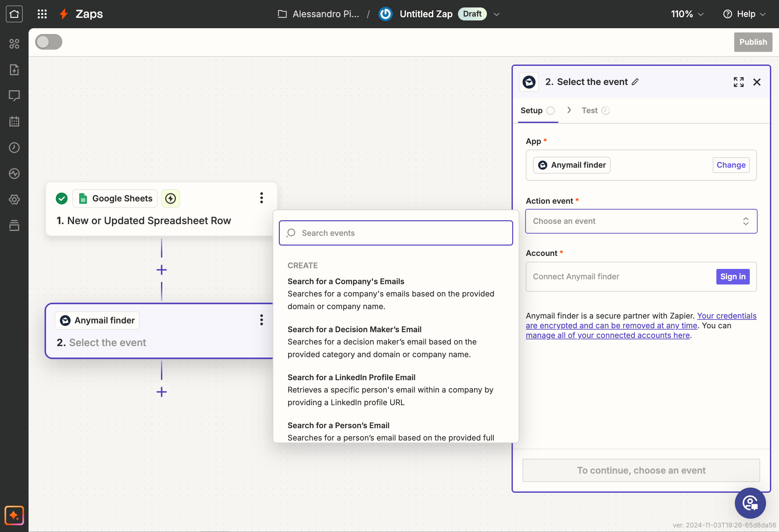Click the three-dot menu on Anymail finder step
Screen dimensions: 779x532
(x=260, y=320)
